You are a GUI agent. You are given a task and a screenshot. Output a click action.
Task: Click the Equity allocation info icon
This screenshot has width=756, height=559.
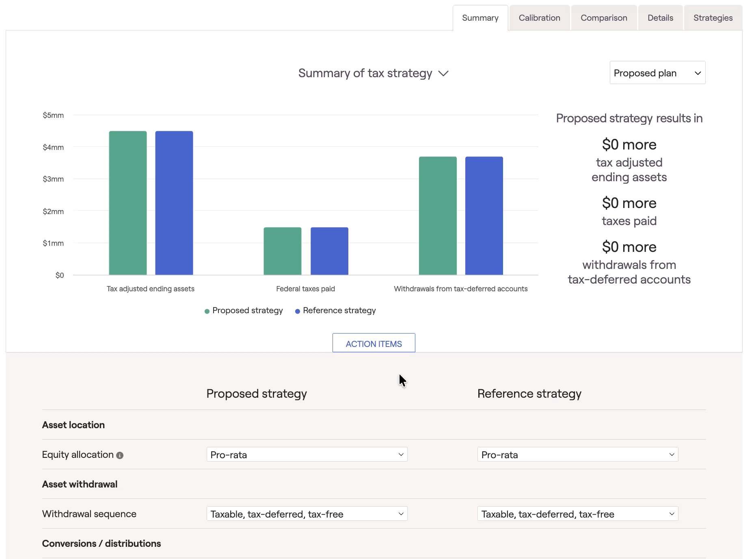[120, 455]
